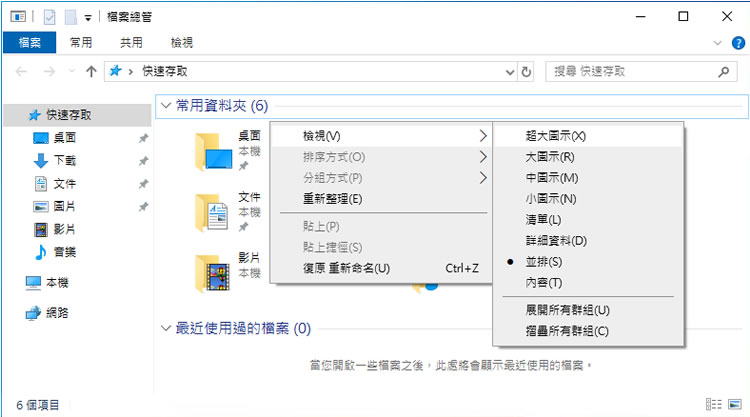Viewport: 750px width, 417px height.
Task: Select 中圖示(M) view option
Action: pyautogui.click(x=588, y=178)
